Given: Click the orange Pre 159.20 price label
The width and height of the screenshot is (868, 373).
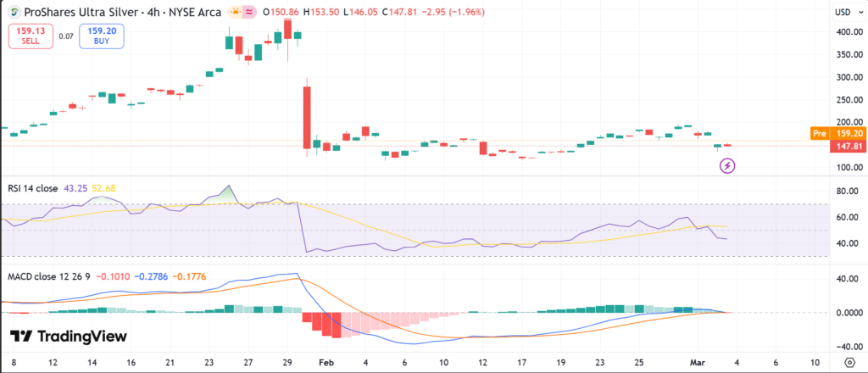Looking at the screenshot, I should 837,133.
